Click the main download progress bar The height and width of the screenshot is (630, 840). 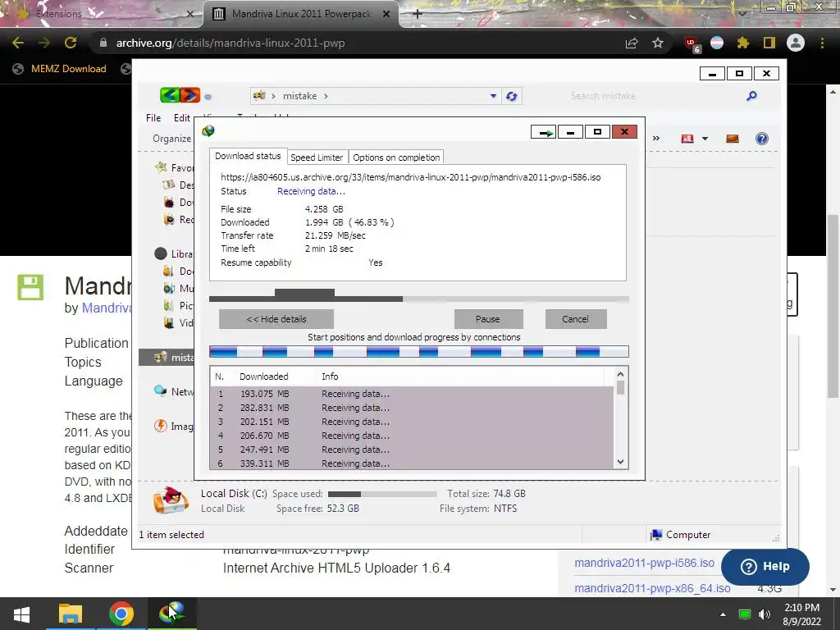coord(419,299)
